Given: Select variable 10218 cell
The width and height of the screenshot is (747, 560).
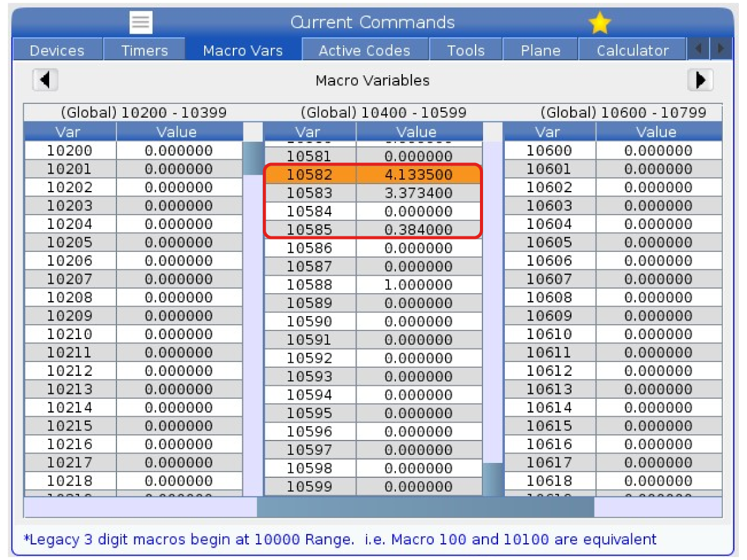Looking at the screenshot, I should pos(70,481).
